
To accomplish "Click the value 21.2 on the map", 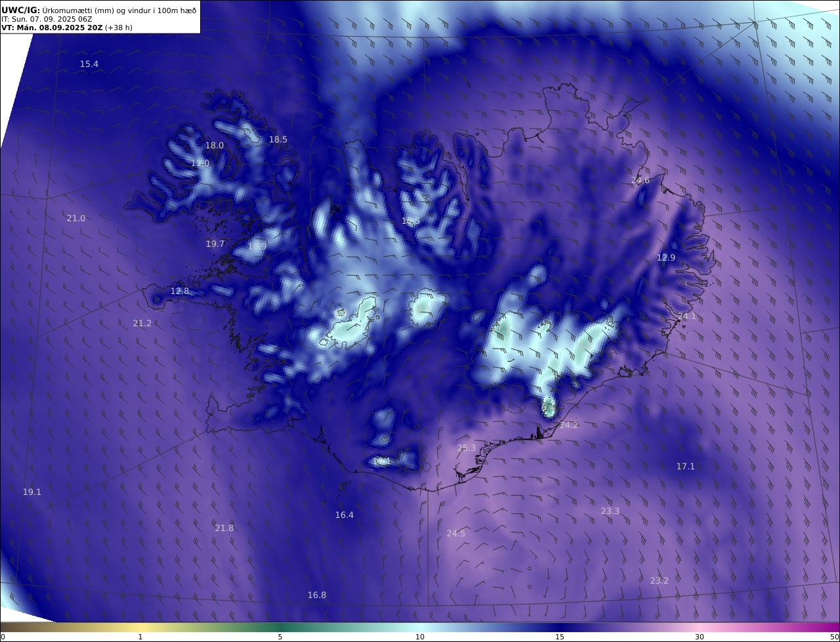I will point(142,323).
